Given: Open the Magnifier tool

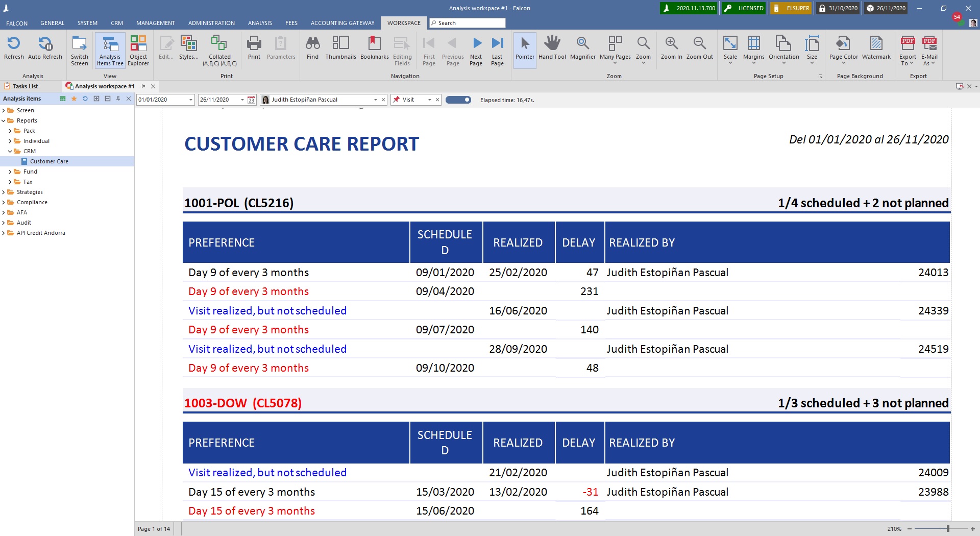Looking at the screenshot, I should [583, 48].
